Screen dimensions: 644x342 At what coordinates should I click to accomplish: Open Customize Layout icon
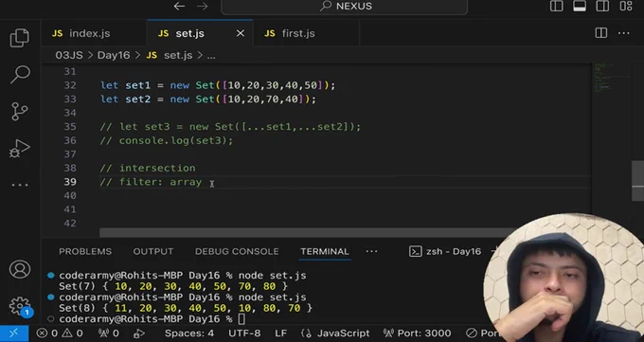[626, 6]
